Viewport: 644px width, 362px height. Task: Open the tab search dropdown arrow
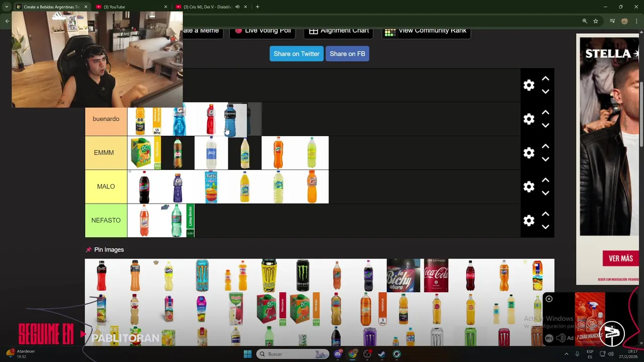coord(6,7)
